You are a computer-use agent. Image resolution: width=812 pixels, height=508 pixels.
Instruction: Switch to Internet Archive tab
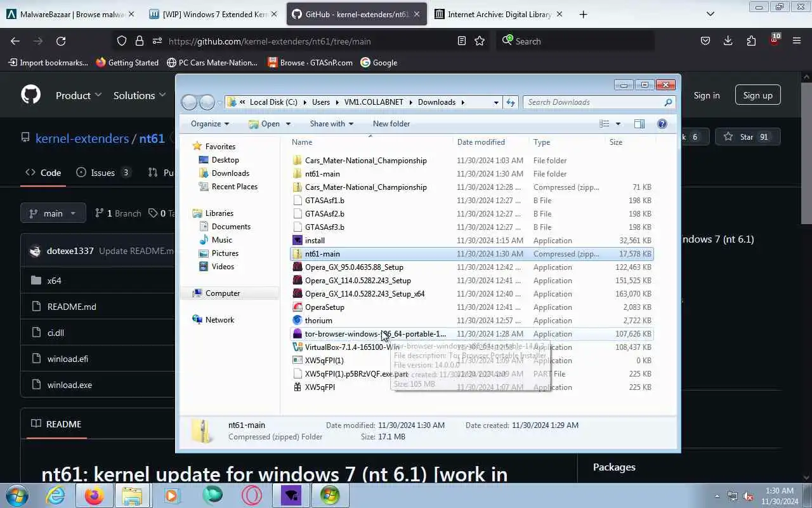click(x=498, y=14)
